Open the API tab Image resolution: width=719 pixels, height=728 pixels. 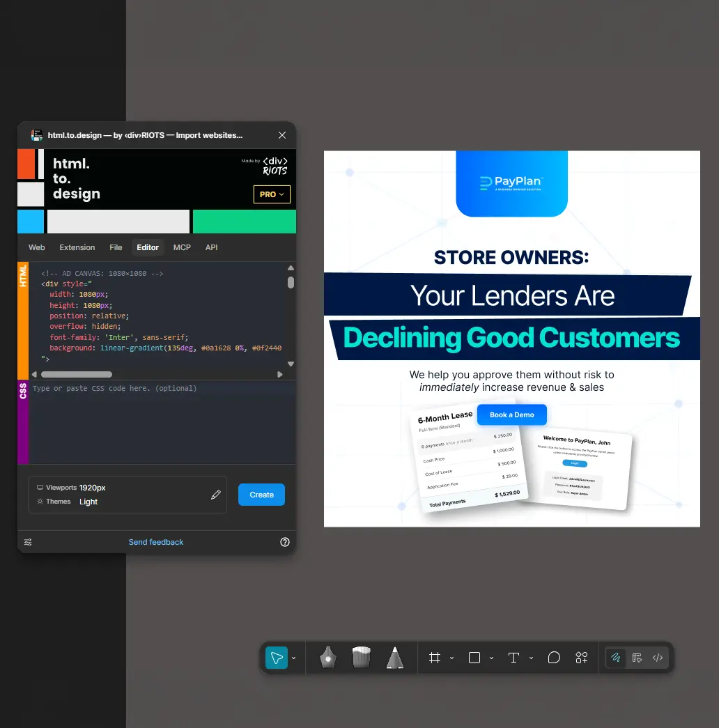211,247
